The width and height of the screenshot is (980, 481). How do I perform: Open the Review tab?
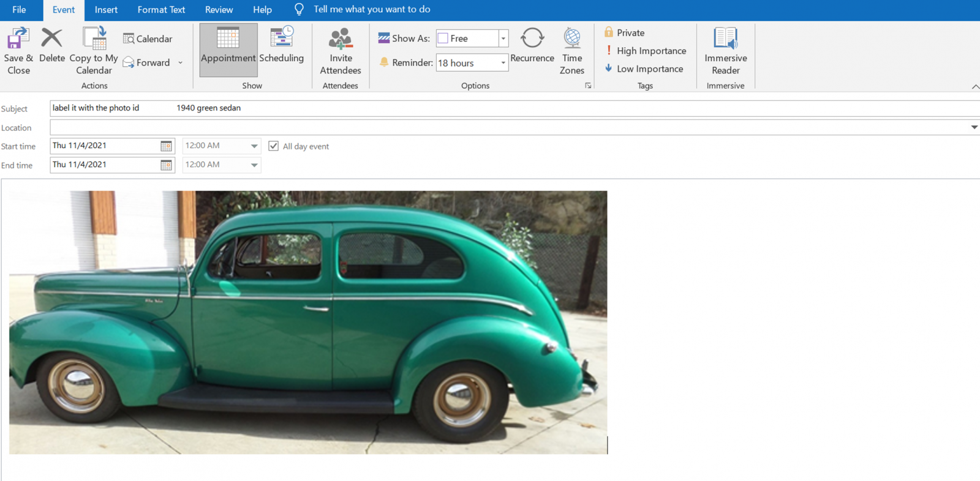pyautogui.click(x=219, y=10)
